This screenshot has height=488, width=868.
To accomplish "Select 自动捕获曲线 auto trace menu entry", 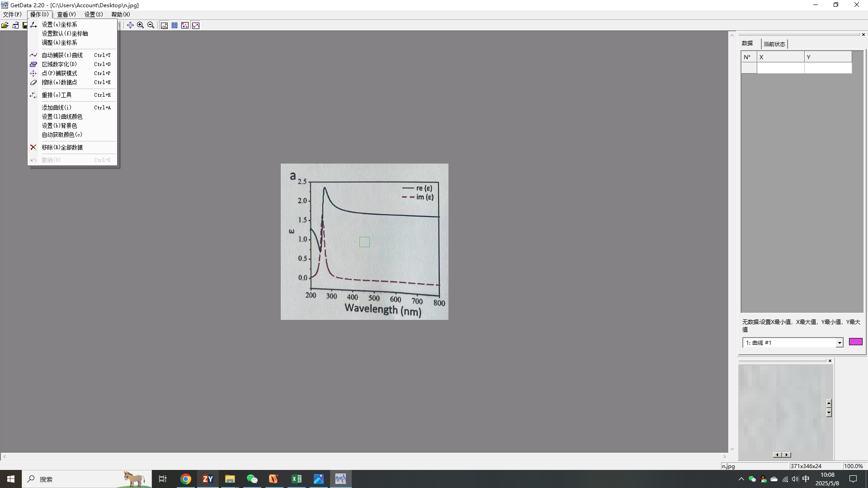I will click(x=62, y=55).
